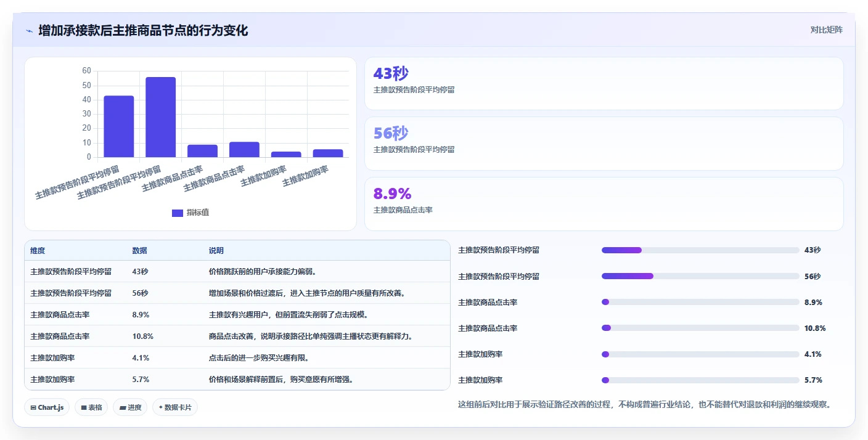Click the large 56秒 data card value

tap(391, 134)
